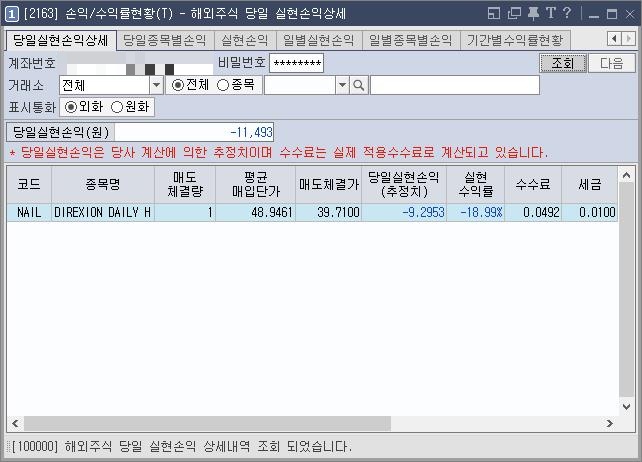Click the 계좌번호 account number field

[139, 63]
